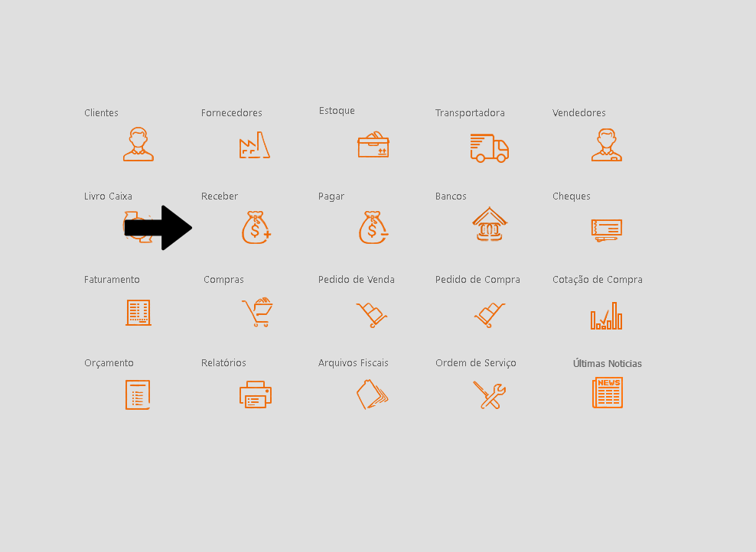Open the Clientes person icon
The width and height of the screenshot is (756, 552).
[x=138, y=144]
